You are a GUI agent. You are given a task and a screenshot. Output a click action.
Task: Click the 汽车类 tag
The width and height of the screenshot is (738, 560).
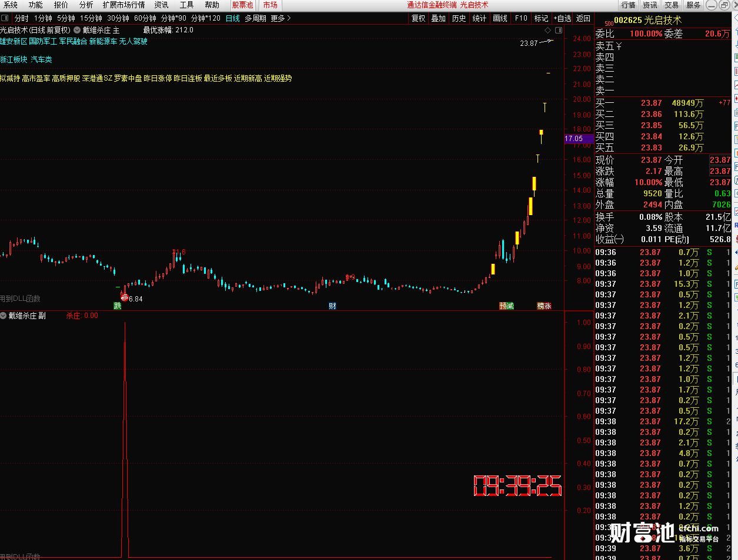[x=41, y=60]
